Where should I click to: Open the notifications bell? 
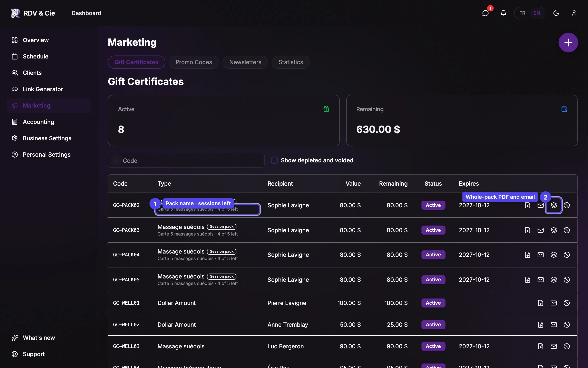coord(503,13)
